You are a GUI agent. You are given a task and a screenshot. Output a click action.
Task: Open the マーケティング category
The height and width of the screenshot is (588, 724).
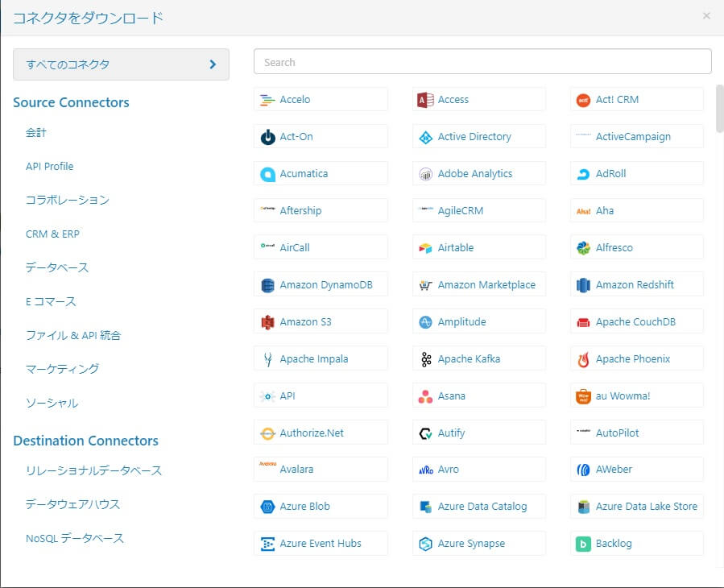pos(62,369)
